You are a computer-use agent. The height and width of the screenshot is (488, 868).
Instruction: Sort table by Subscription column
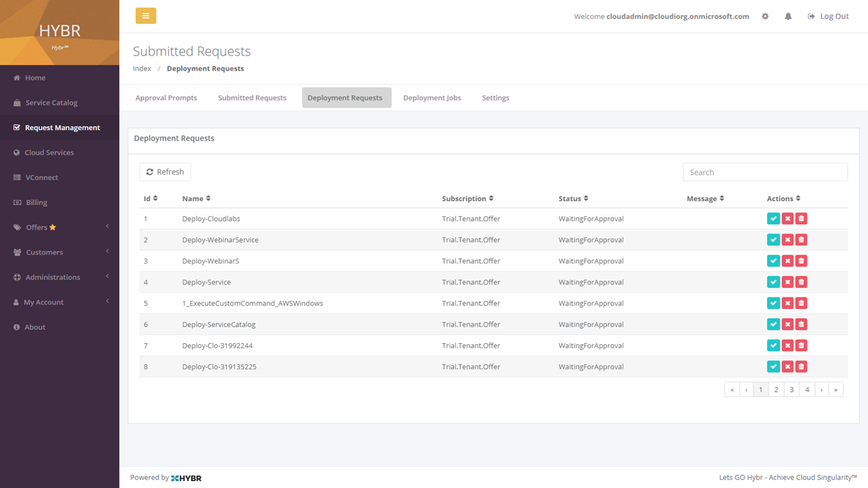tap(468, 199)
